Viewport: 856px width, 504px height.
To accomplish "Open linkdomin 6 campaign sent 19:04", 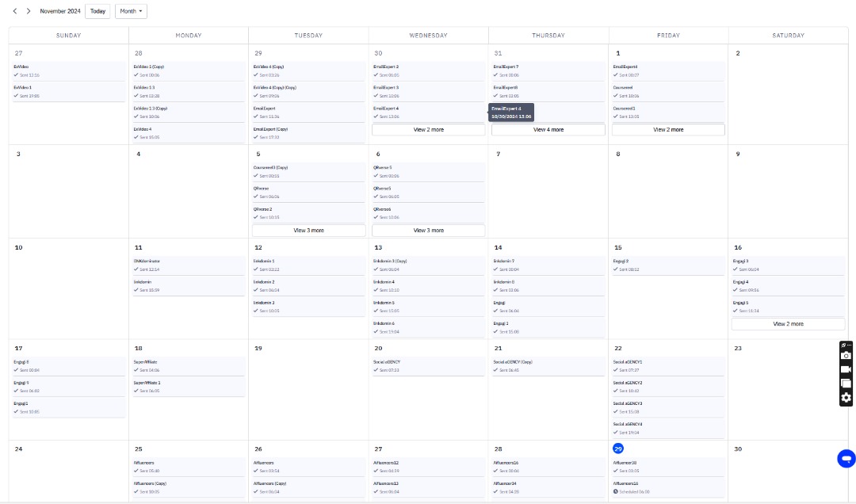I will coord(429,327).
